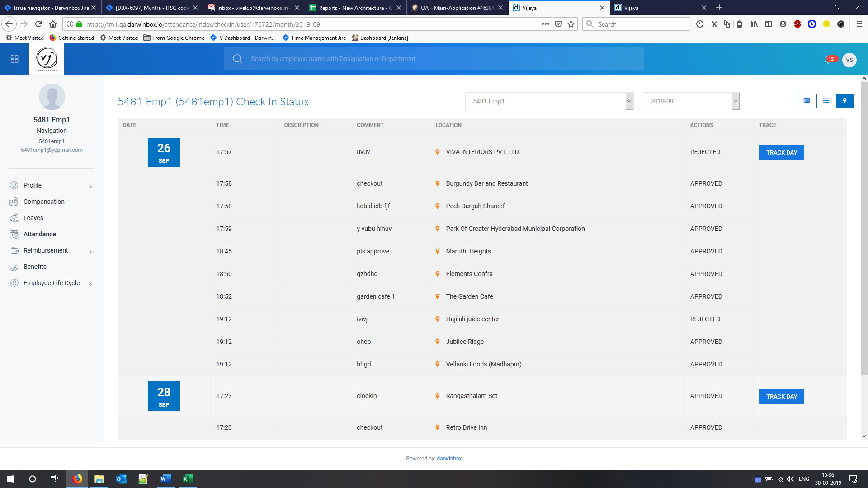Expand the Reimbursement sidebar section
The height and width of the screenshot is (488, 868).
click(90, 251)
